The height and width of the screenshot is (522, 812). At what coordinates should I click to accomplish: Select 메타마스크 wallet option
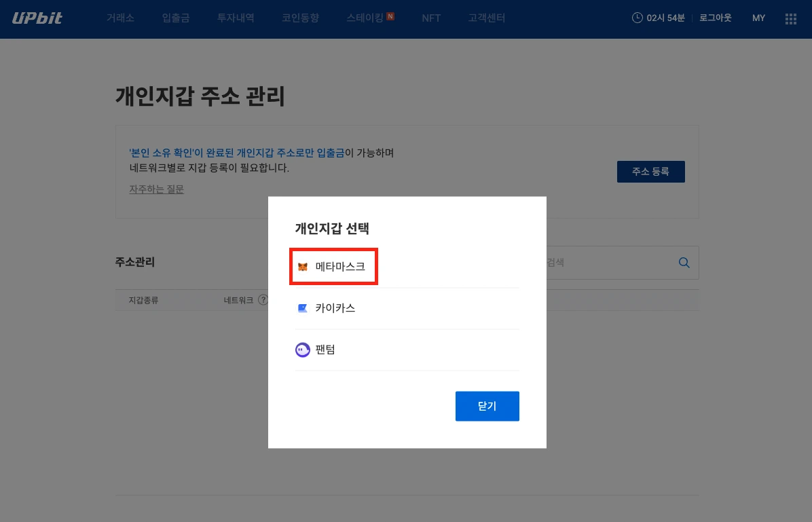pyautogui.click(x=407, y=267)
